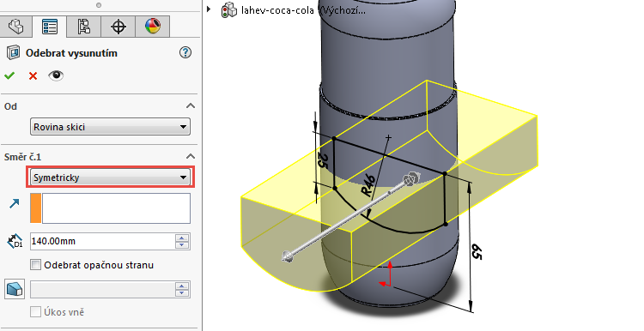Image resolution: width=644 pixels, height=331 pixels.
Task: Open the FeatureManager design tree tab
Action: [16, 27]
